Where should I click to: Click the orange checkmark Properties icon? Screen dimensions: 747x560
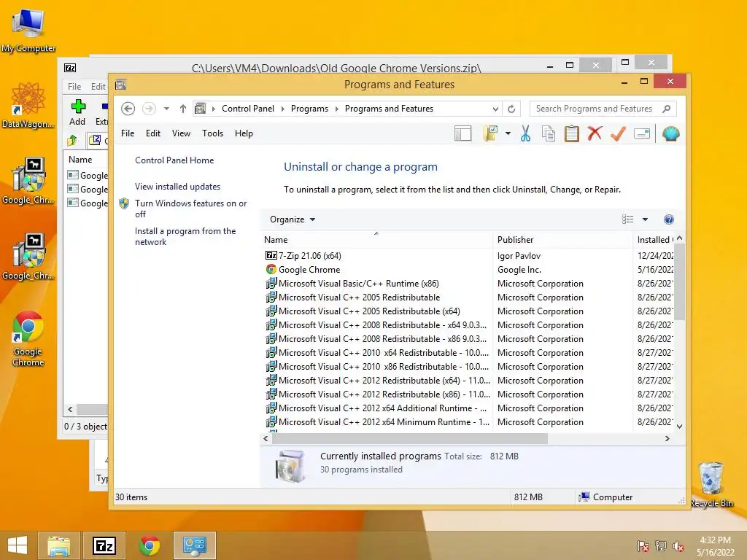tap(618, 134)
